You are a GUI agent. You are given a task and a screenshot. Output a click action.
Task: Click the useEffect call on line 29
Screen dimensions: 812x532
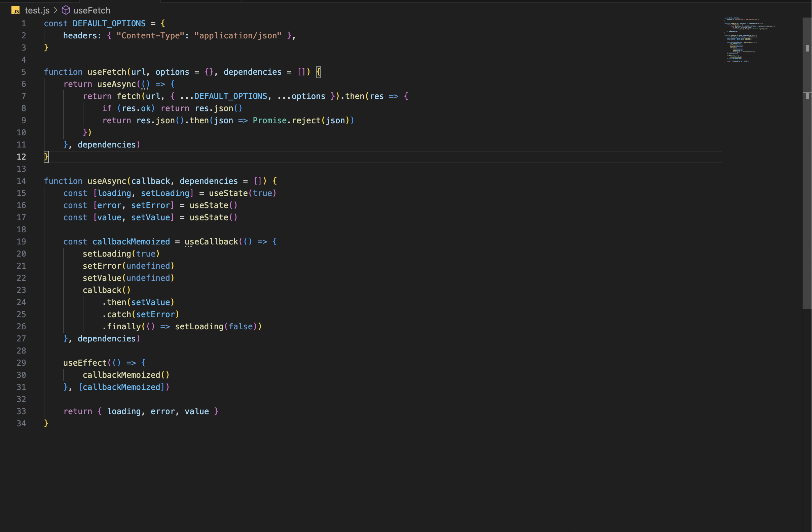85,363
